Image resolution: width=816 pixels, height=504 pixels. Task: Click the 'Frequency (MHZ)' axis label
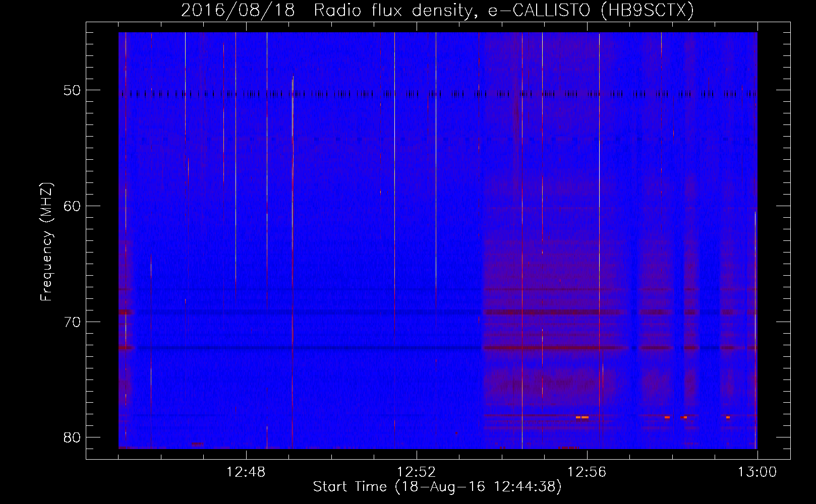click(x=46, y=242)
